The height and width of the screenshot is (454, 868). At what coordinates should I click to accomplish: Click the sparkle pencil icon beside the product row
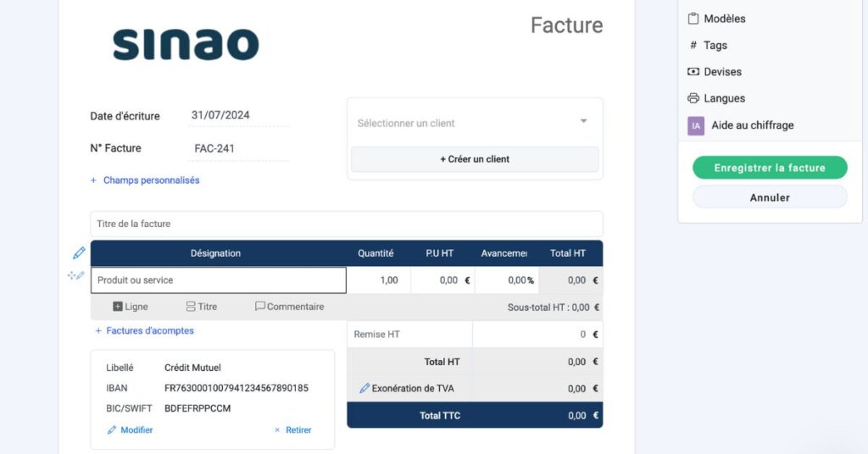coord(76,275)
